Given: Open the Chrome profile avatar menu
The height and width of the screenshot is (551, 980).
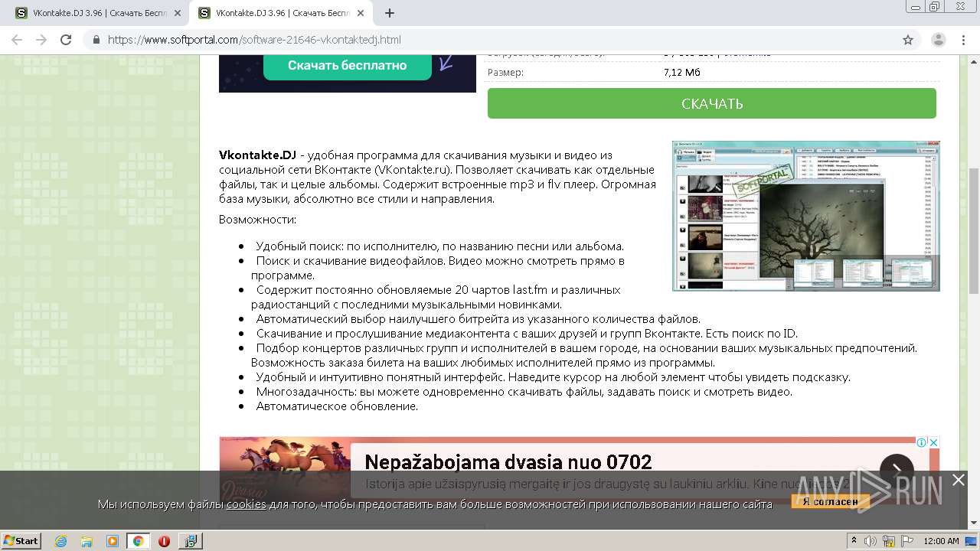Looking at the screenshot, I should pos(939,40).
